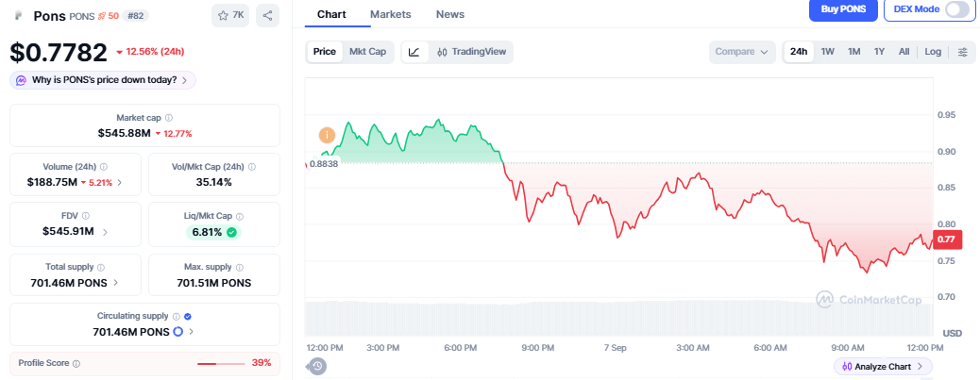Select the Price chart view
Screen dimensions: 980x380
pos(325,52)
